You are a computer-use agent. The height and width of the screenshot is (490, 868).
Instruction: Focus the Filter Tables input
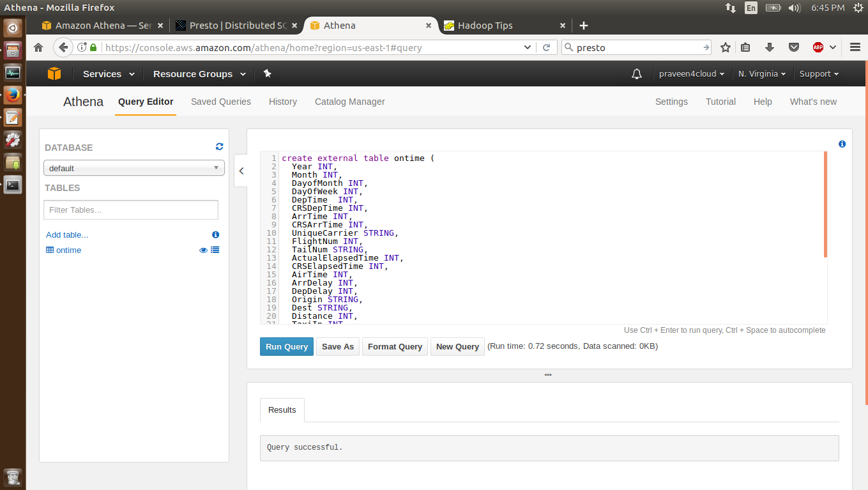coord(131,210)
